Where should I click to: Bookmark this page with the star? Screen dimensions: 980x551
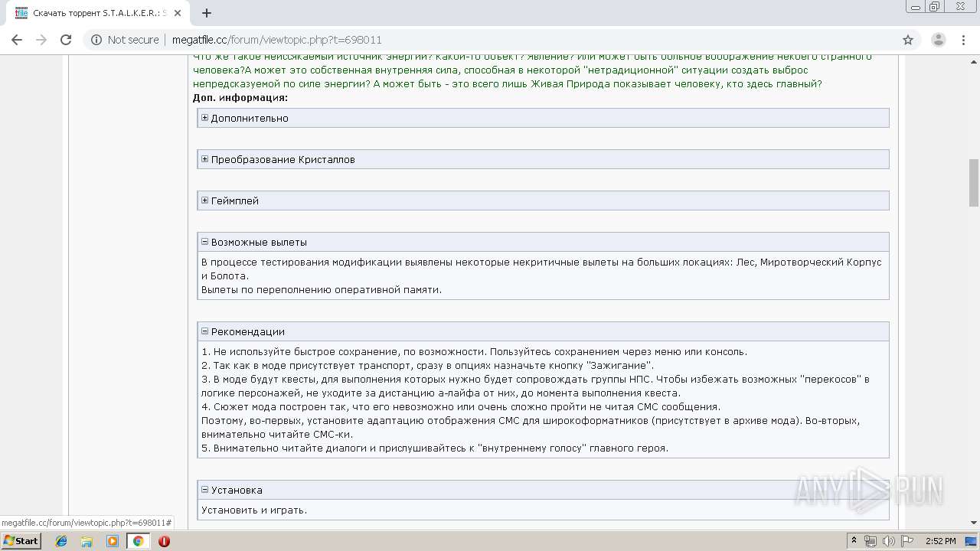[x=908, y=40]
